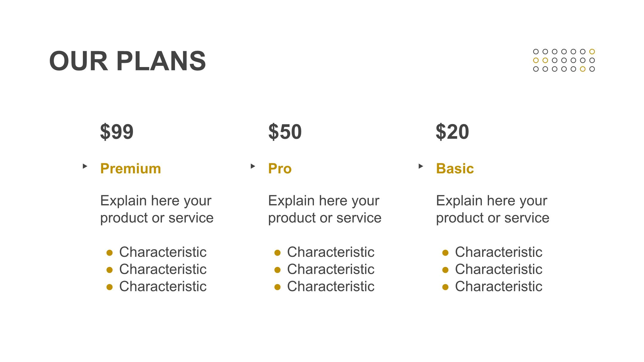Viewport: 644px width, 362px height.
Task: Click the arrow marker beside Premium
Action: click(x=85, y=166)
